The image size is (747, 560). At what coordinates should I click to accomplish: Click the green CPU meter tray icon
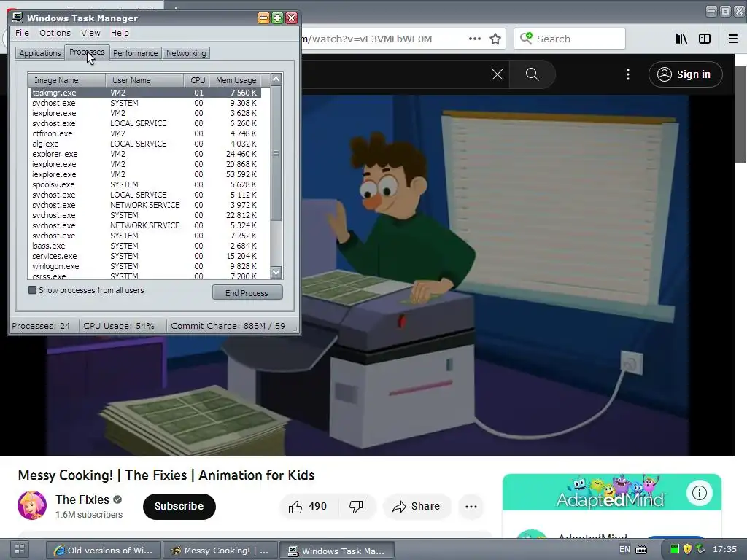(675, 550)
